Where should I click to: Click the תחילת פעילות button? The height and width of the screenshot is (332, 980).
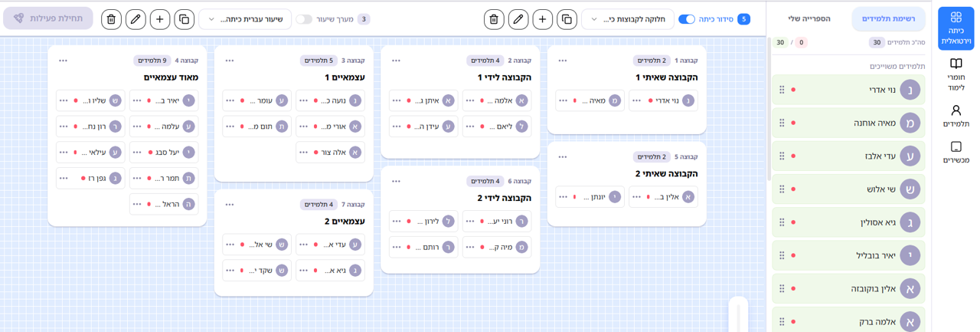coord(48,18)
